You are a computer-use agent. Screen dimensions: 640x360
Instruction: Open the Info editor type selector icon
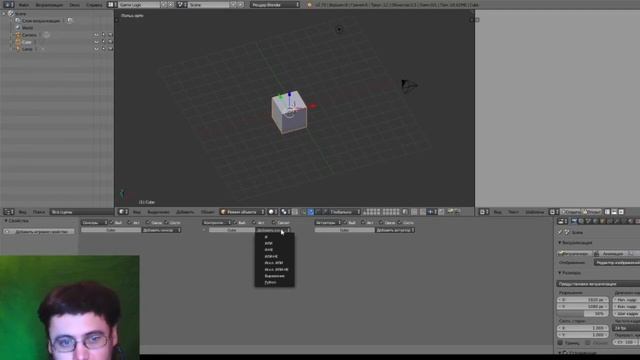click(8, 4)
